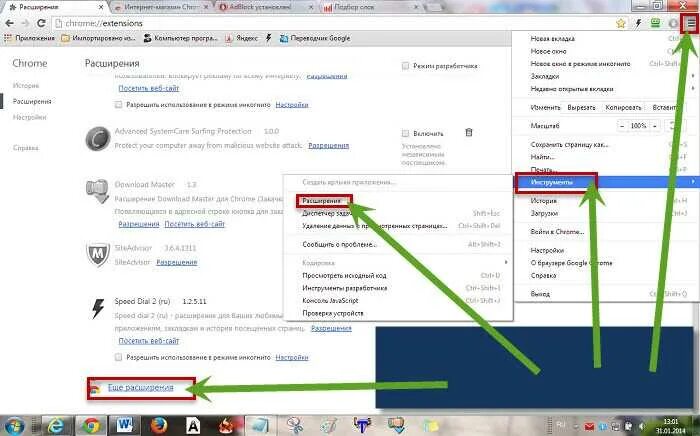Bookmark page with the star icon

[621, 24]
